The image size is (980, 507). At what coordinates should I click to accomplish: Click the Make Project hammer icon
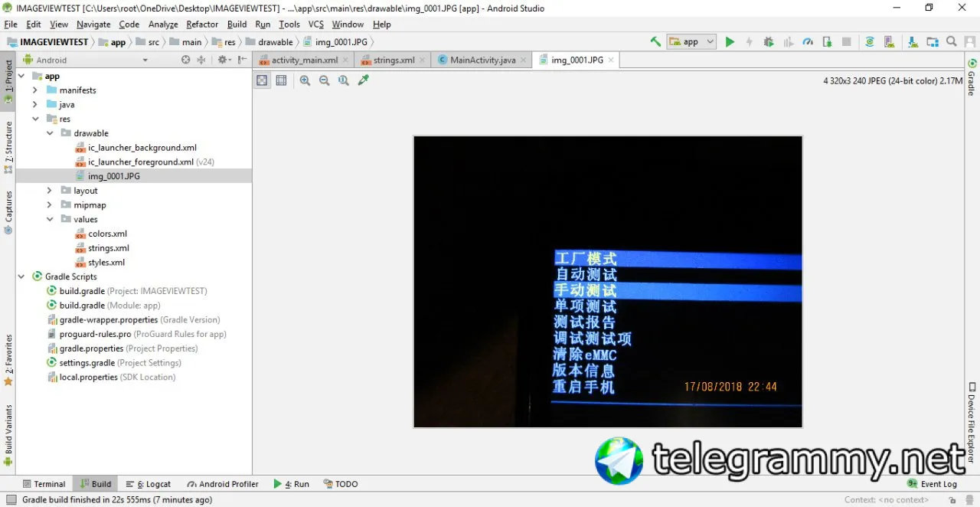[655, 42]
